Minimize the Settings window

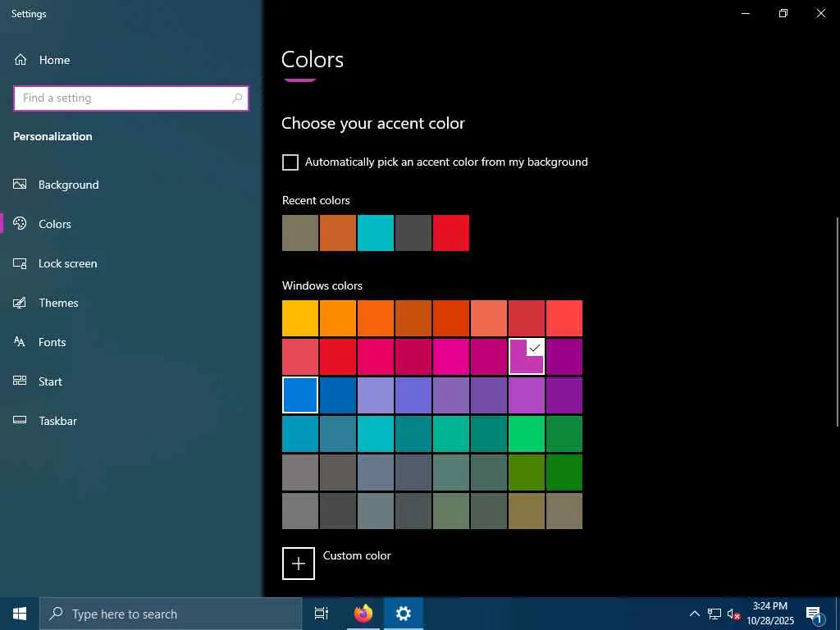(x=746, y=13)
